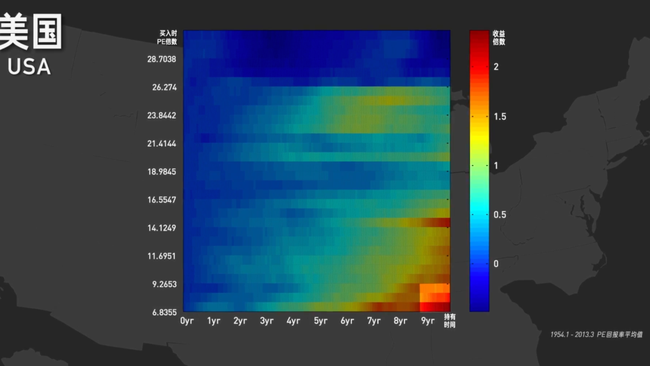Click the 26.274 PE axis label

click(x=164, y=87)
